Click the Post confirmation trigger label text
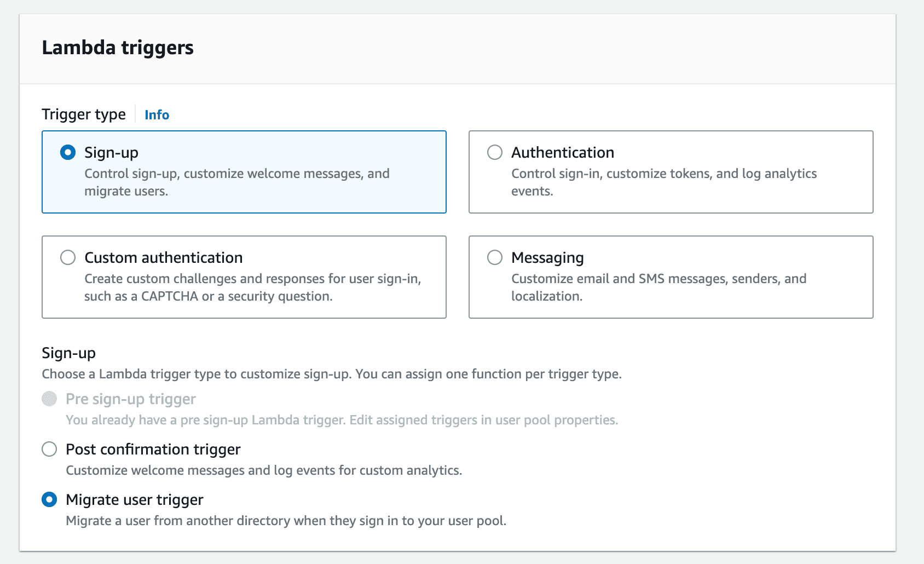 pos(153,449)
